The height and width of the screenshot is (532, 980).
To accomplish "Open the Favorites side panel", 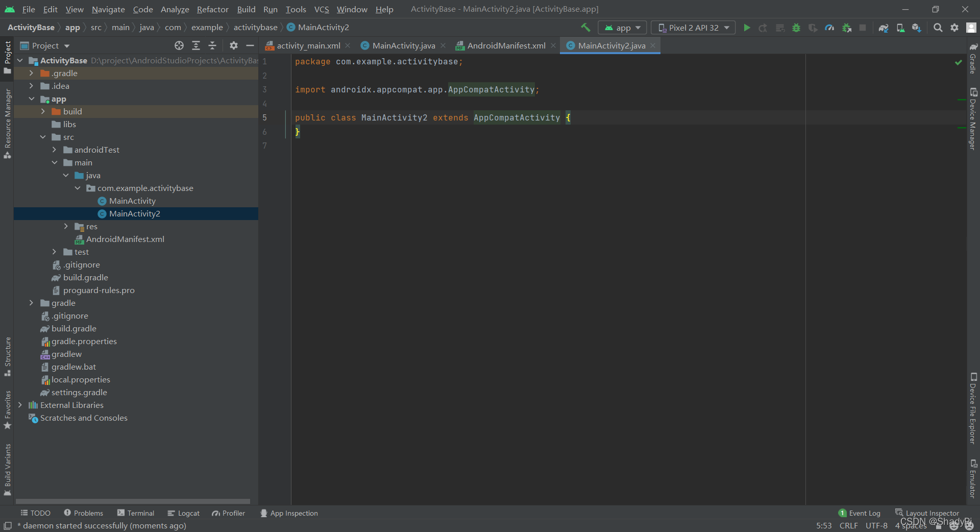I will click(x=7, y=410).
